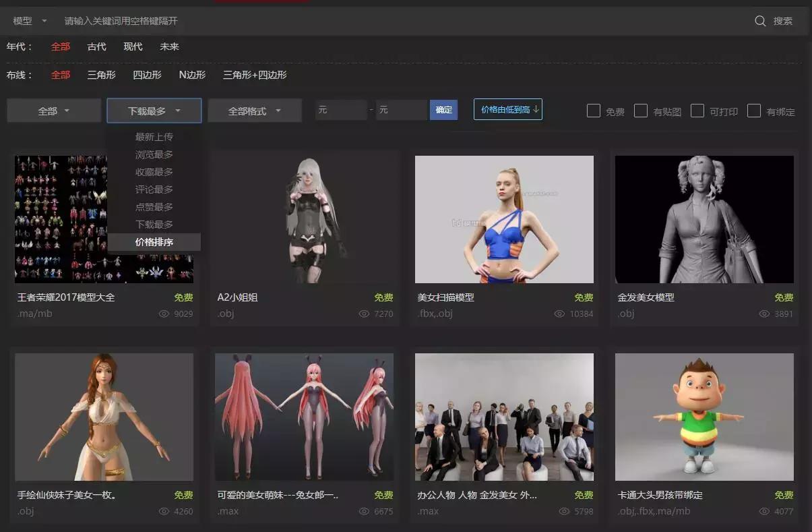
Task: Open the 模型 category dropdown
Action: click(27, 21)
